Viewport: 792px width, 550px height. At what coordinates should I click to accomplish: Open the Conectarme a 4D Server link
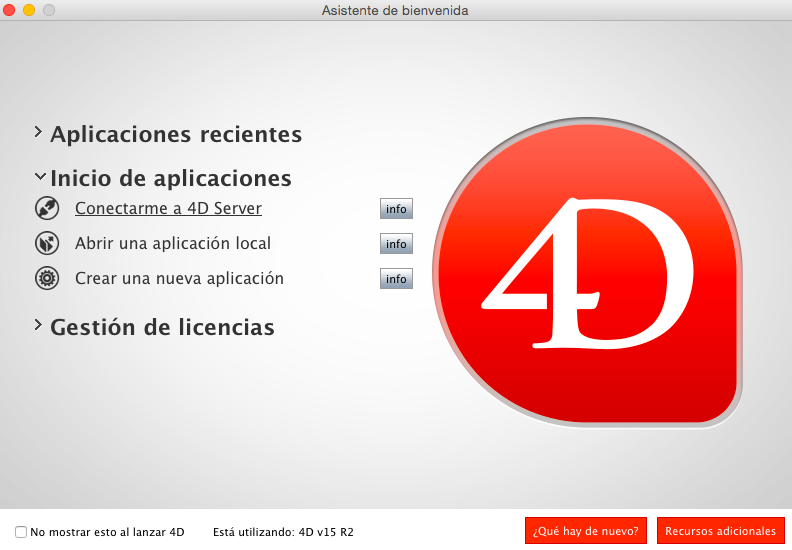pyautogui.click(x=168, y=208)
